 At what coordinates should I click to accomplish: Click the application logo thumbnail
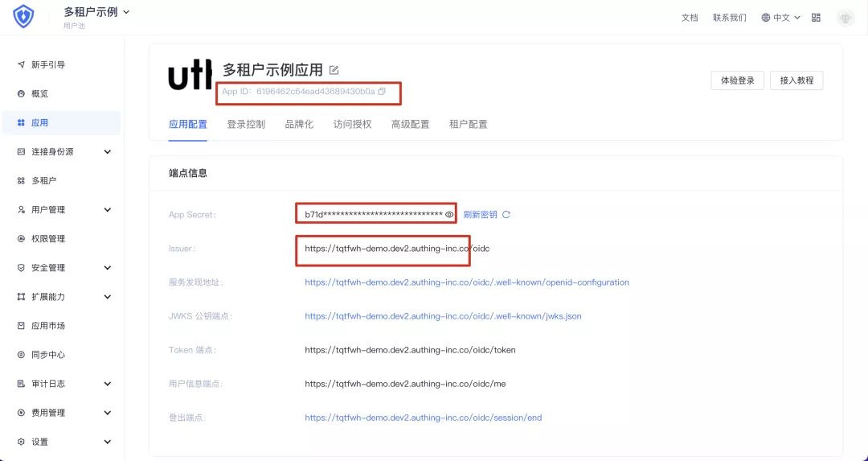190,74
